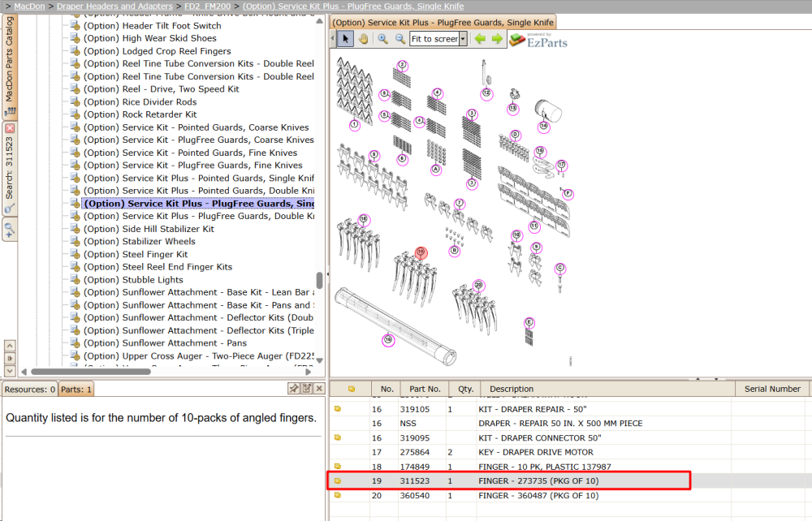This screenshot has width=812, height=521.
Task: Click the tree panel vertical scrollbar thumb
Action: tap(319, 281)
